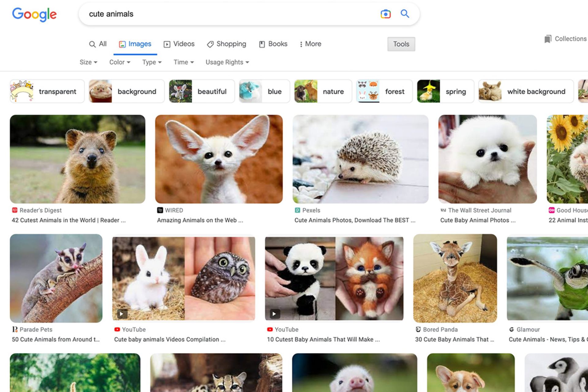Click the Google logo
588x392 pixels.
pyautogui.click(x=34, y=14)
